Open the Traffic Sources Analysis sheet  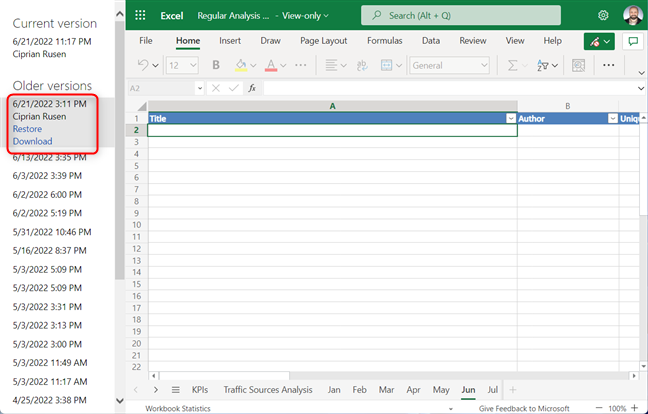pyautogui.click(x=268, y=390)
